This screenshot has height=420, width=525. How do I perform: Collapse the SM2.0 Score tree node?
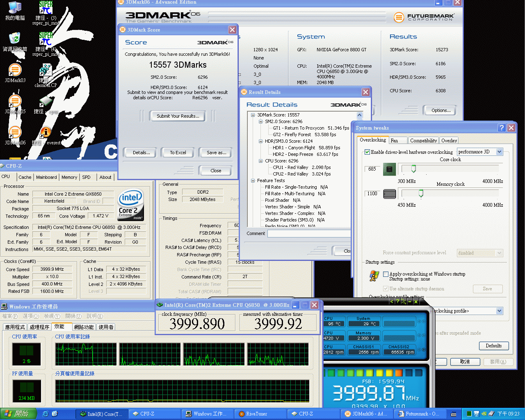[260, 121]
